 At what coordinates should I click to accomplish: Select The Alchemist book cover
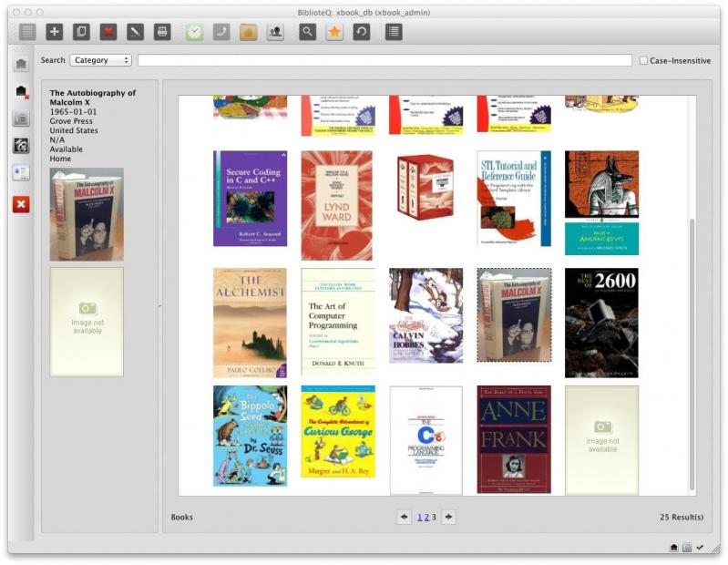(251, 323)
